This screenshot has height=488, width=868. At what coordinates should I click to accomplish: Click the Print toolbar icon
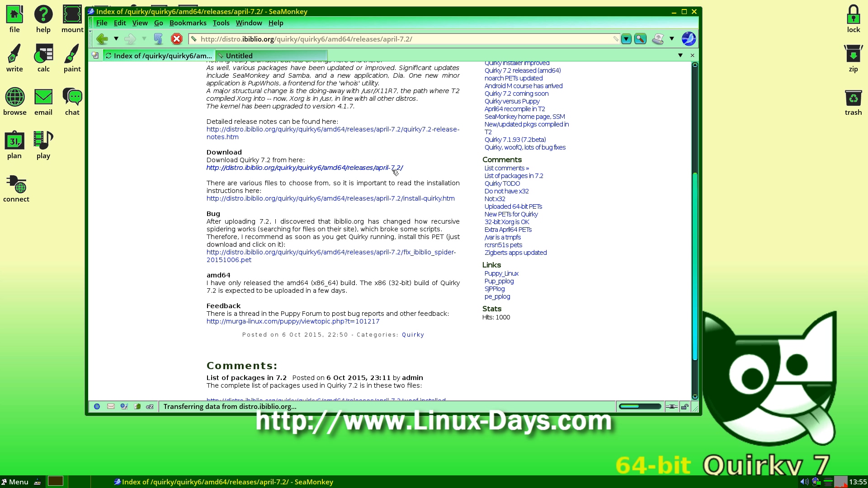tap(658, 39)
